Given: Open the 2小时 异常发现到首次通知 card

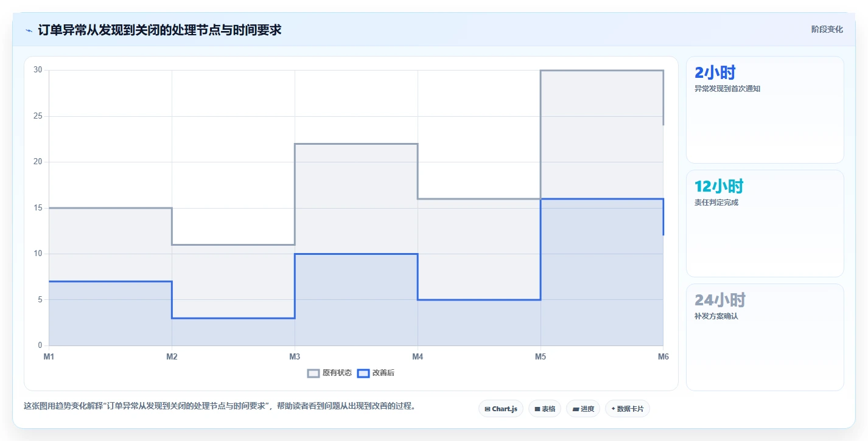Looking at the screenshot, I should 765,110.
